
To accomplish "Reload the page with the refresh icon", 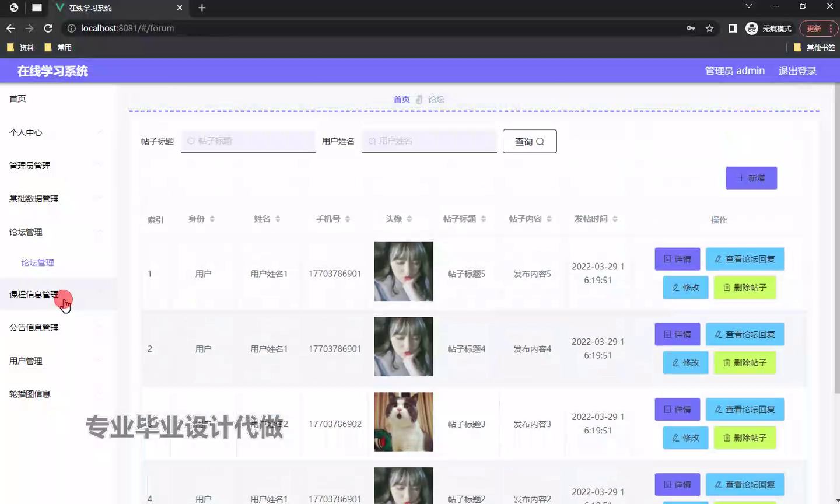I will pos(48,28).
